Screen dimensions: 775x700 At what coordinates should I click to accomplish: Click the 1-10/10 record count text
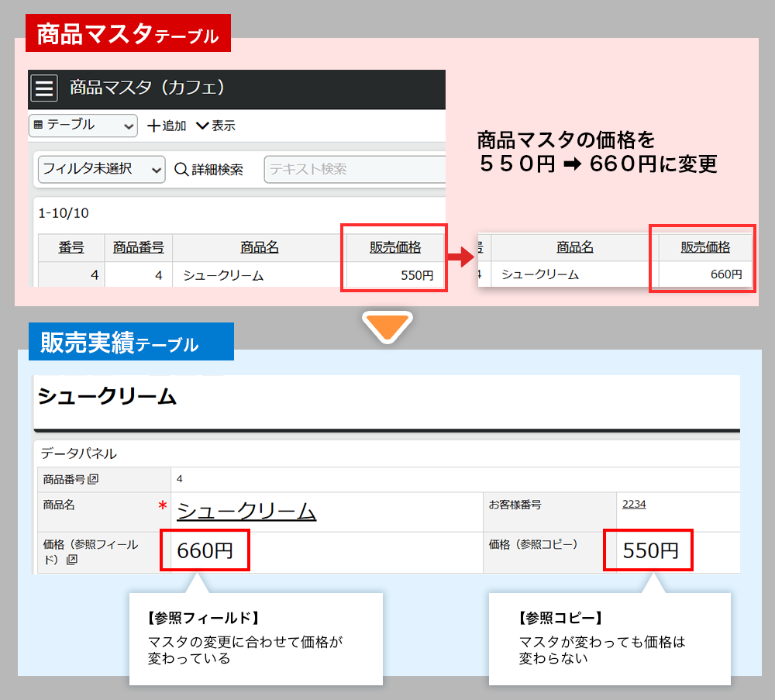pyautogui.click(x=64, y=213)
